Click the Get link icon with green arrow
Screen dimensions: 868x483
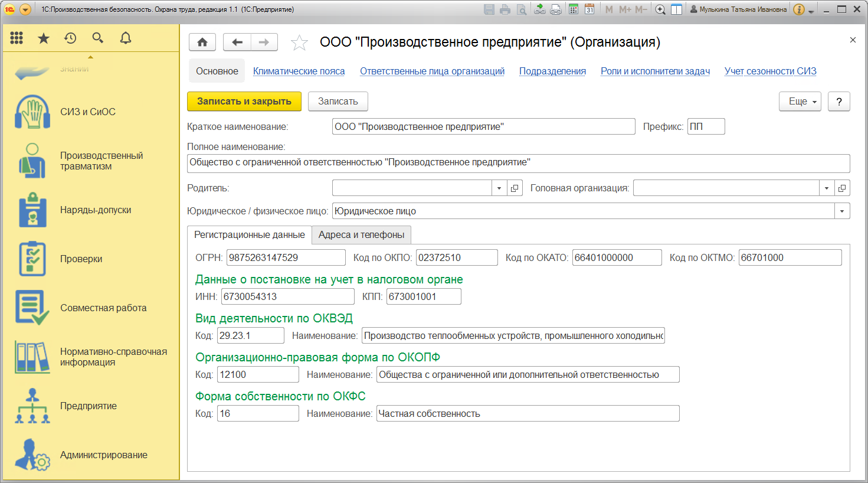(539, 9)
